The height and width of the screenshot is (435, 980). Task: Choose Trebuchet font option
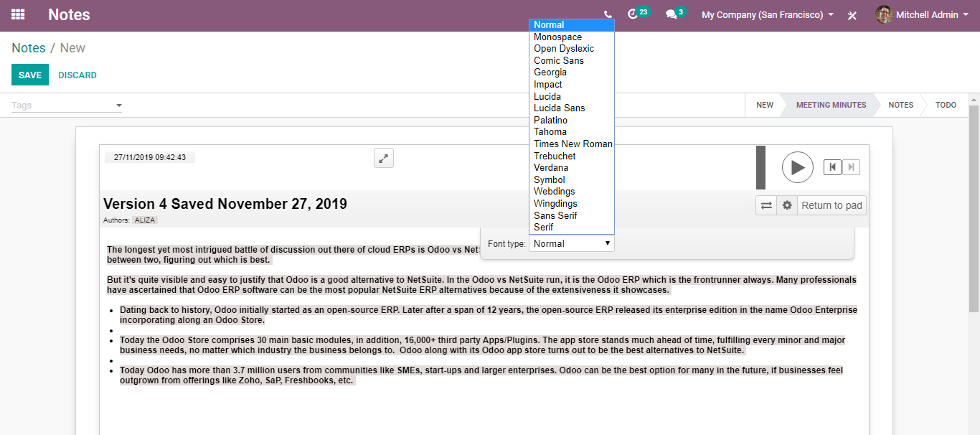572,156
